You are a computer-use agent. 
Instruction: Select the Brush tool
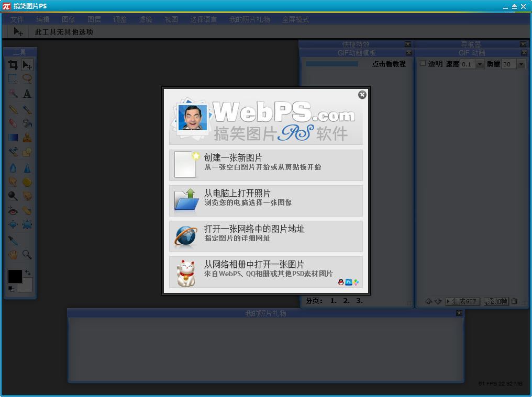27,109
